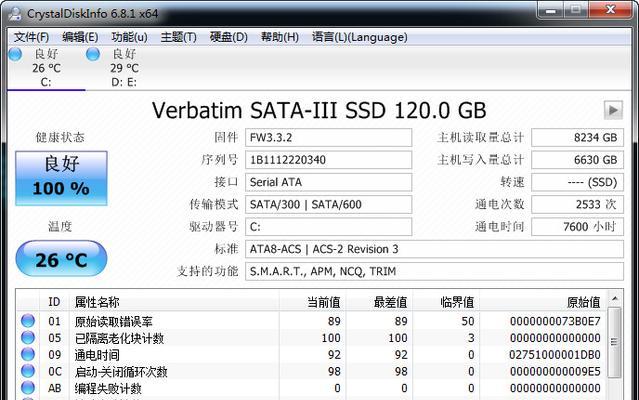Click the 当前值 column header

click(313, 302)
